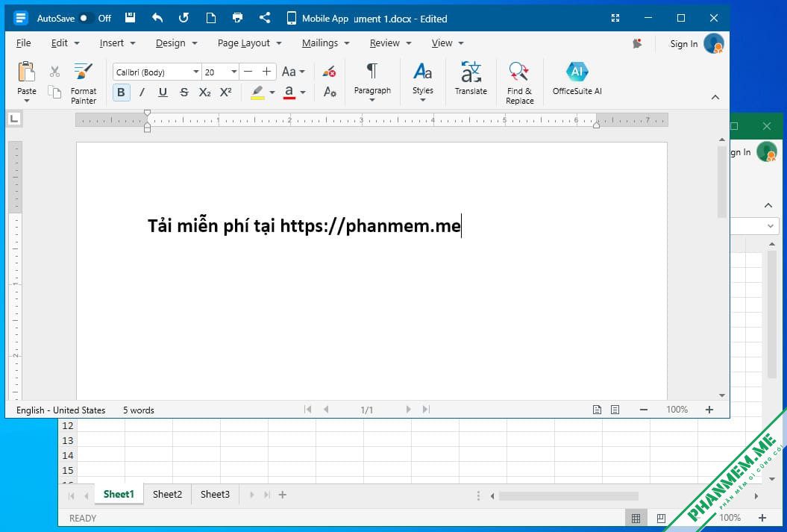
Task: Switch to Sheet1 in spreadsheet window
Action: tap(119, 495)
